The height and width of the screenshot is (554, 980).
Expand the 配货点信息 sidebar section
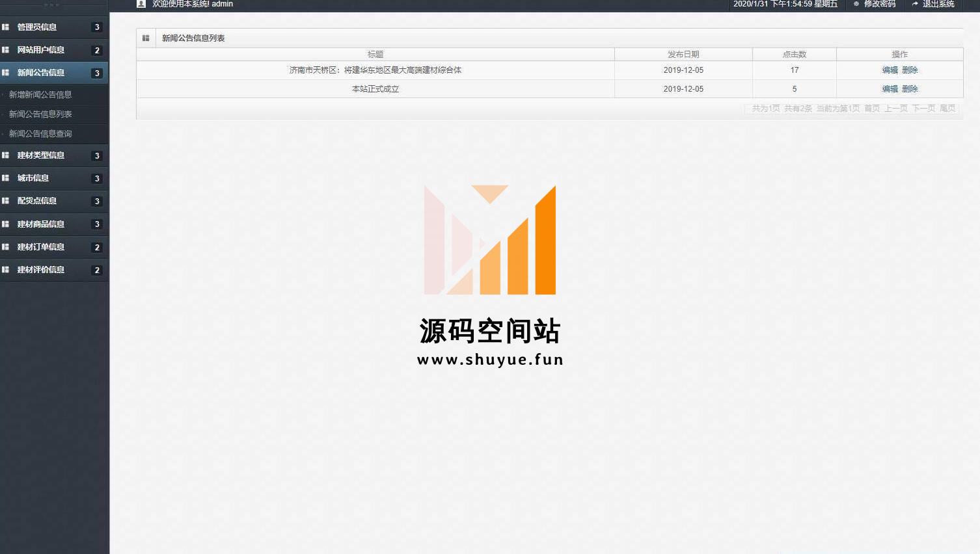(54, 201)
